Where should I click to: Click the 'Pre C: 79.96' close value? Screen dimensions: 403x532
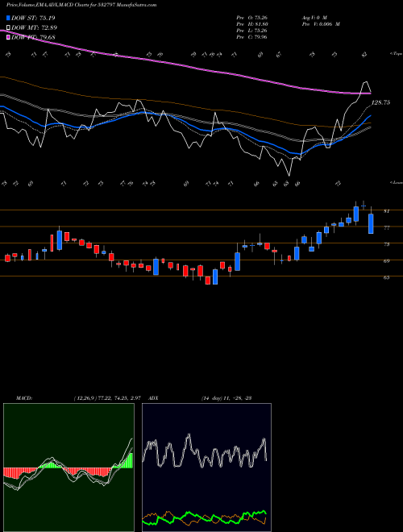pyautogui.click(x=251, y=37)
